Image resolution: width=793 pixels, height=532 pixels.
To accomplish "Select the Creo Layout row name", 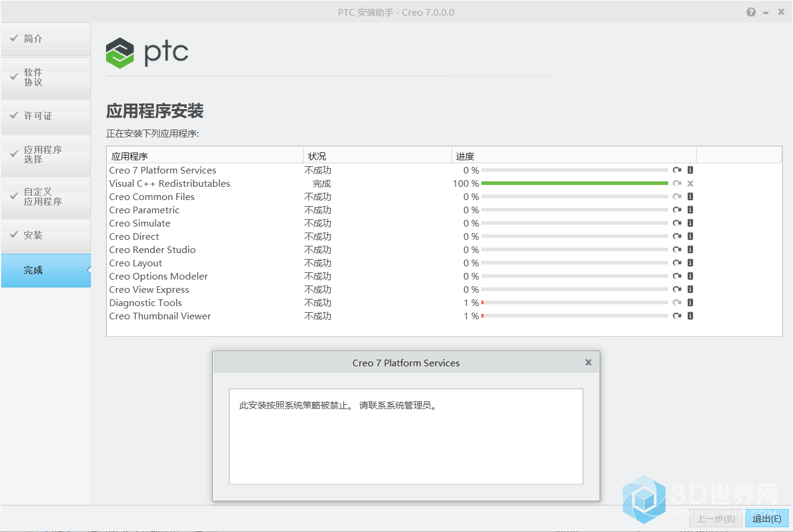I will 136,263.
